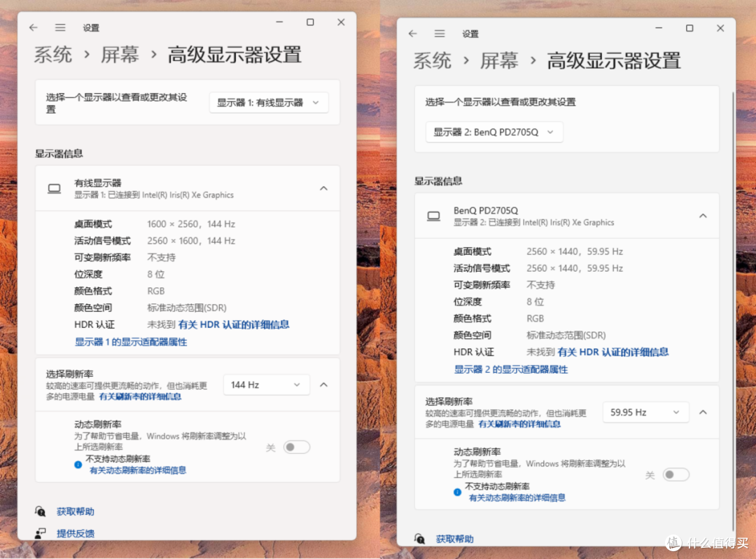Minimize the right Settings window
This screenshot has width=756, height=559.
[659, 28]
